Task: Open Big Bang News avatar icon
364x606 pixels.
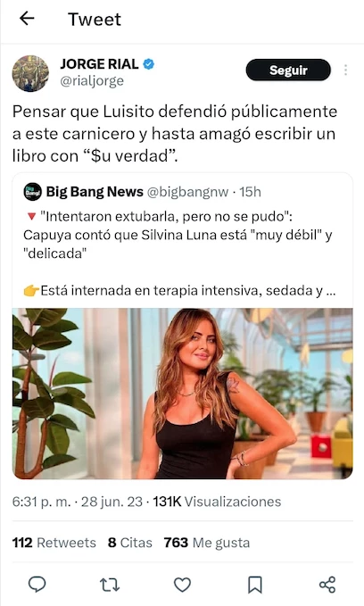Action: click(x=33, y=192)
